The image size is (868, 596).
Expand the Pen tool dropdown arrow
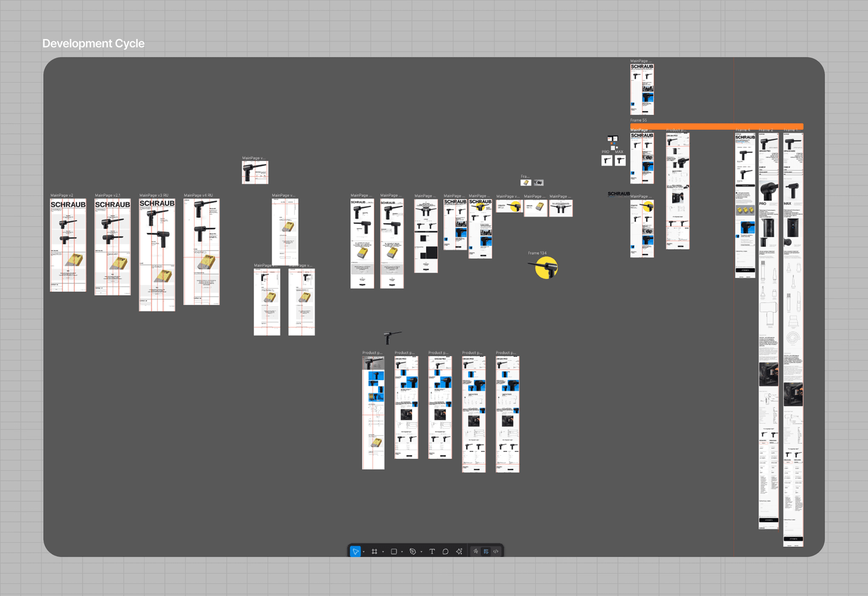coord(421,552)
